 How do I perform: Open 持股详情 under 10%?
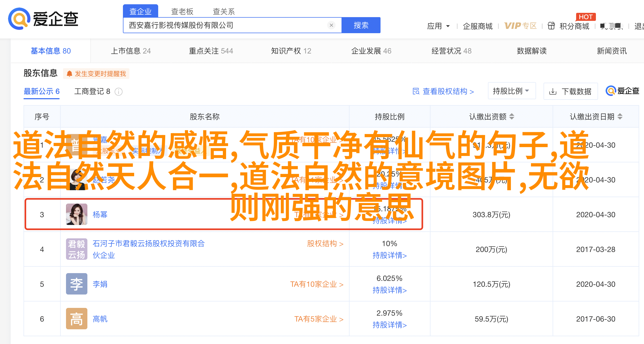tap(390, 255)
